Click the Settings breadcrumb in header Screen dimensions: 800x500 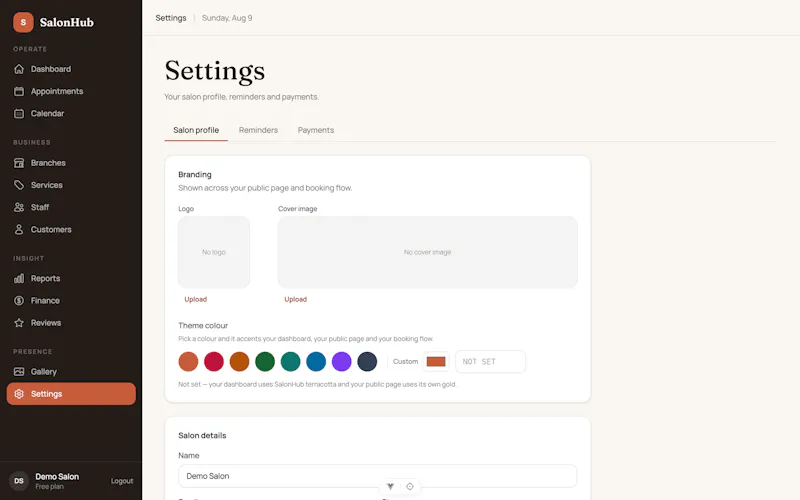pos(171,18)
